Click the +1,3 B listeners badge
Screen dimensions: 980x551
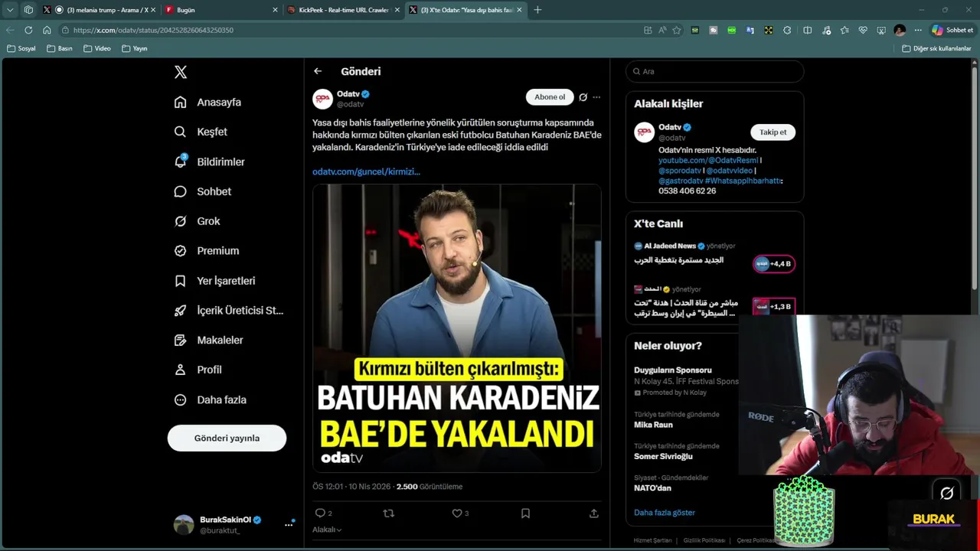pos(773,306)
